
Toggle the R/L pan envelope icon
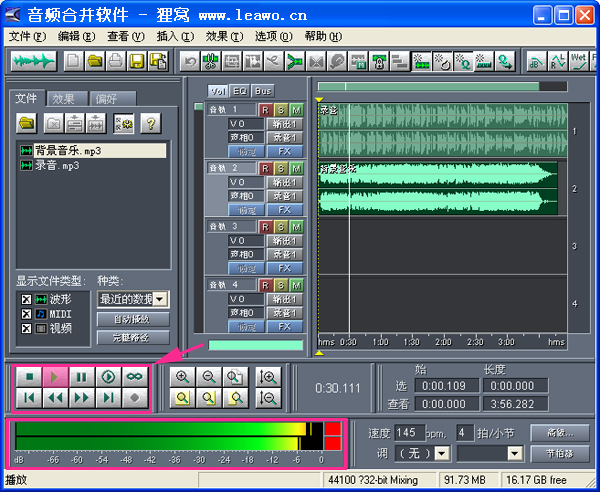click(558, 61)
